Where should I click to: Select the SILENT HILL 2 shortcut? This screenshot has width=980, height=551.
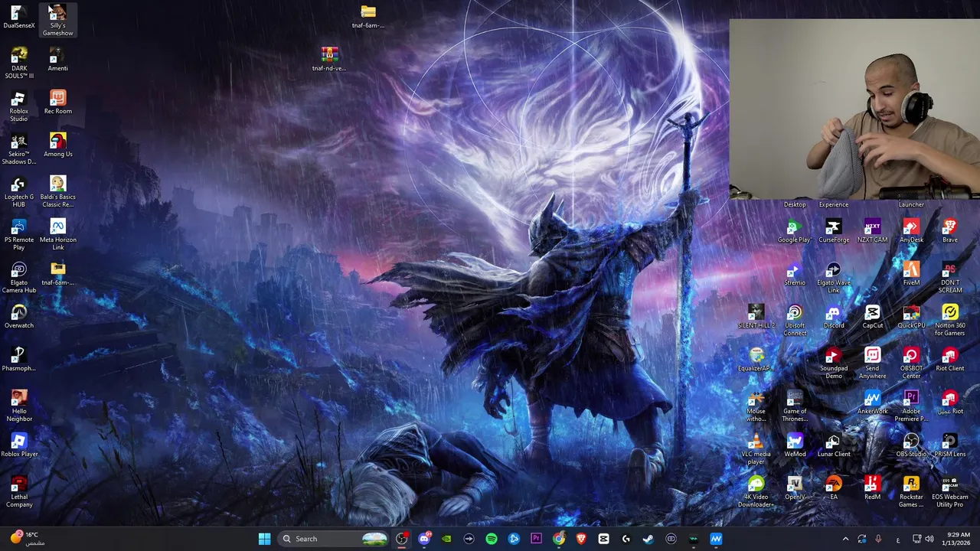pyautogui.click(x=756, y=317)
